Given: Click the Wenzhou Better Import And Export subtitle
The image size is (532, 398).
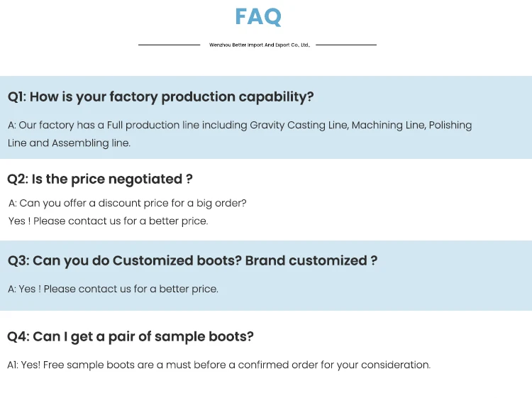Looking at the screenshot, I should click(260, 45).
